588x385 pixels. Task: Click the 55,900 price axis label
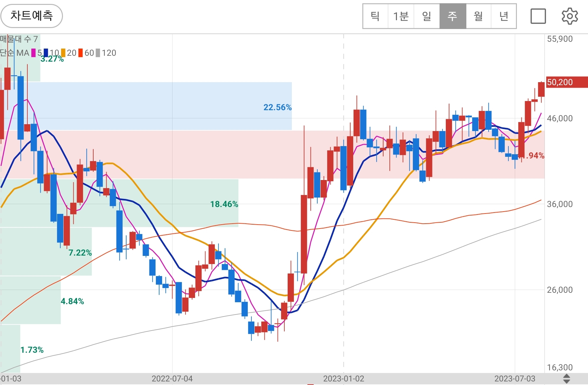pyautogui.click(x=560, y=39)
